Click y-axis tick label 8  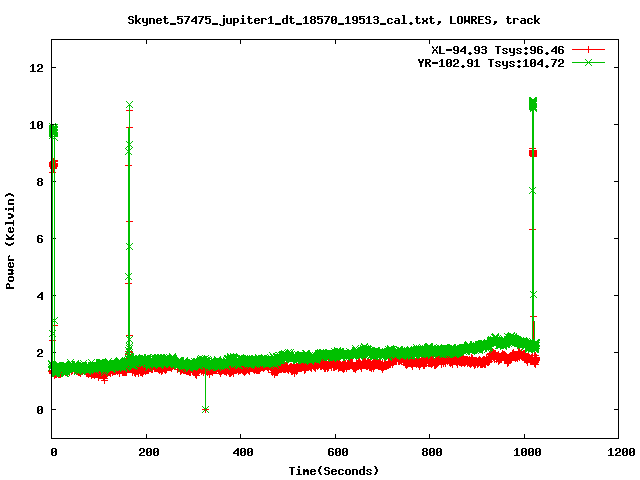[x=40, y=182]
